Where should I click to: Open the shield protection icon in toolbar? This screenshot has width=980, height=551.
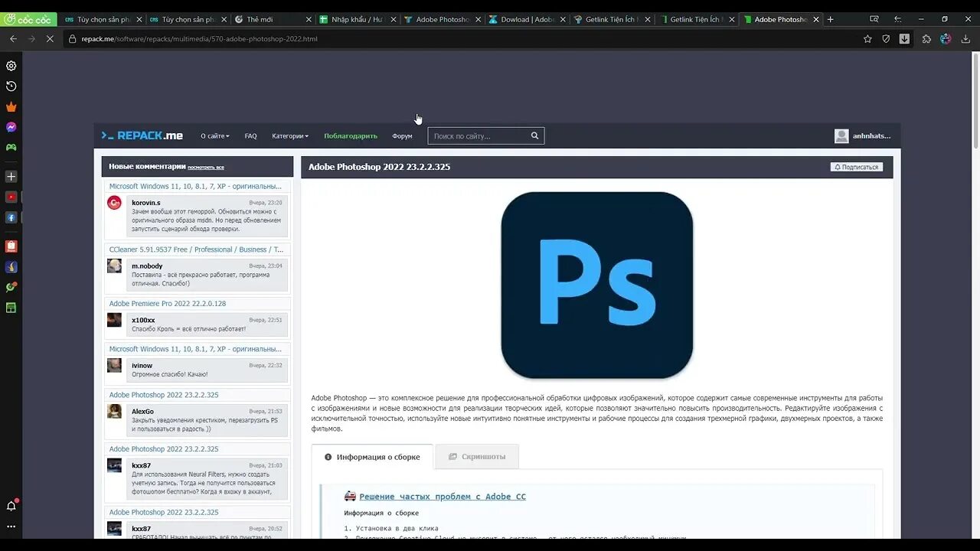click(886, 38)
